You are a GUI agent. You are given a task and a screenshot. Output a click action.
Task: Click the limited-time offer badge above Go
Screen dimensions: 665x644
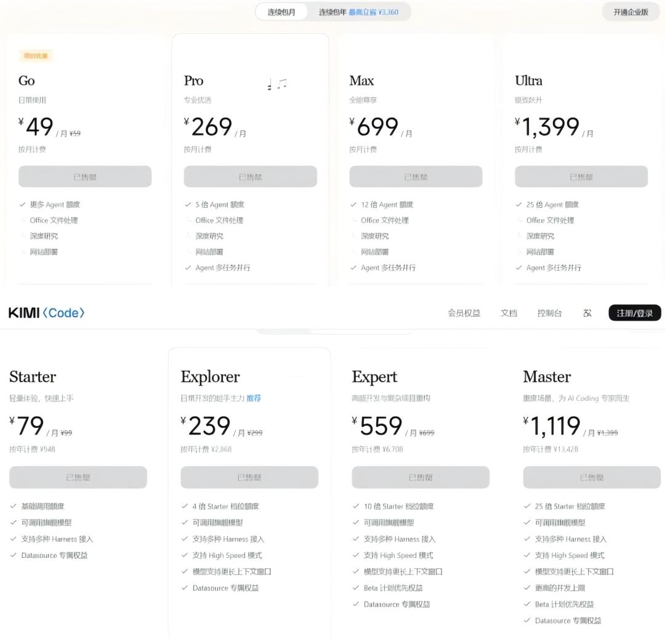pos(36,56)
